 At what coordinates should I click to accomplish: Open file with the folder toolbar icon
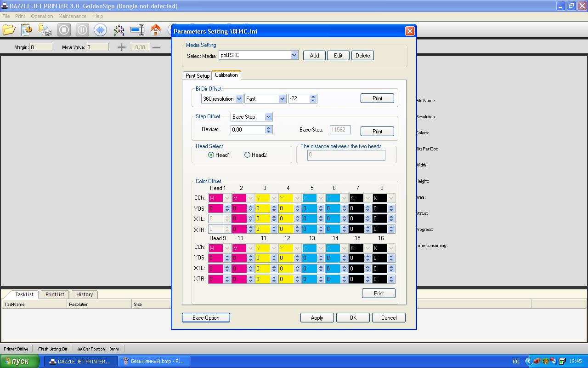tap(9, 30)
